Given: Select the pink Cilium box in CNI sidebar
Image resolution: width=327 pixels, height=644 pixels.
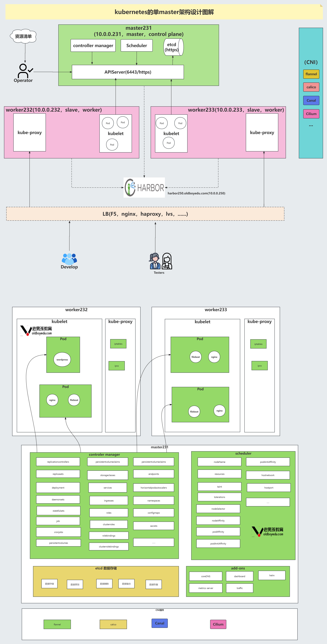Looking at the screenshot, I should 311,114.
